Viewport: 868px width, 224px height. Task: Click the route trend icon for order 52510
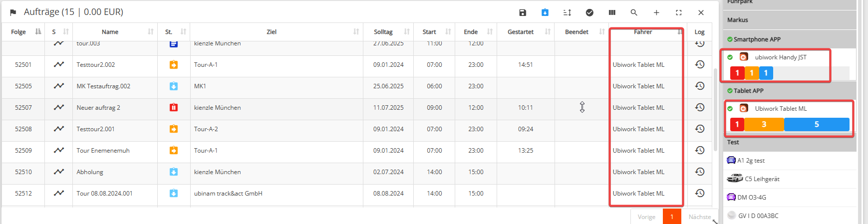point(59,172)
